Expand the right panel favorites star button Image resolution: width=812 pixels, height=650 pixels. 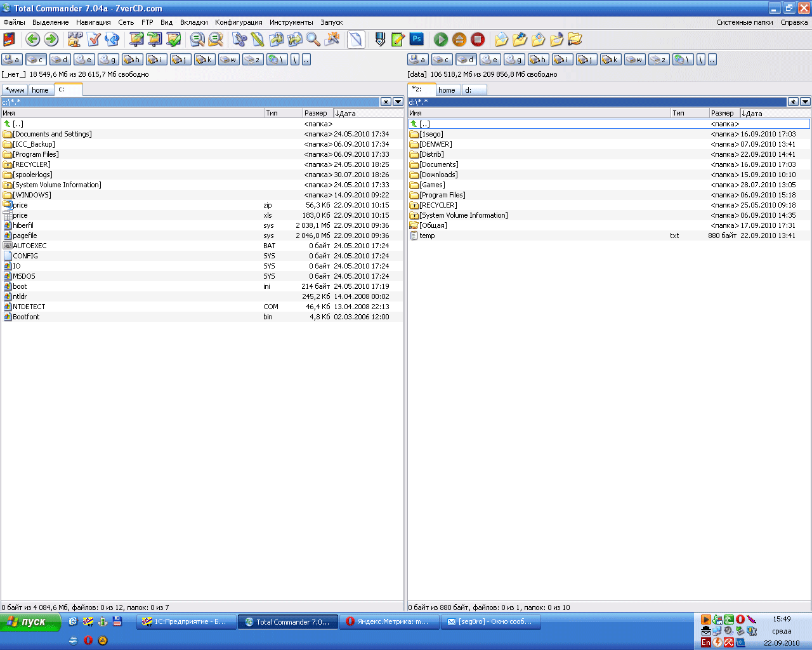(x=793, y=102)
